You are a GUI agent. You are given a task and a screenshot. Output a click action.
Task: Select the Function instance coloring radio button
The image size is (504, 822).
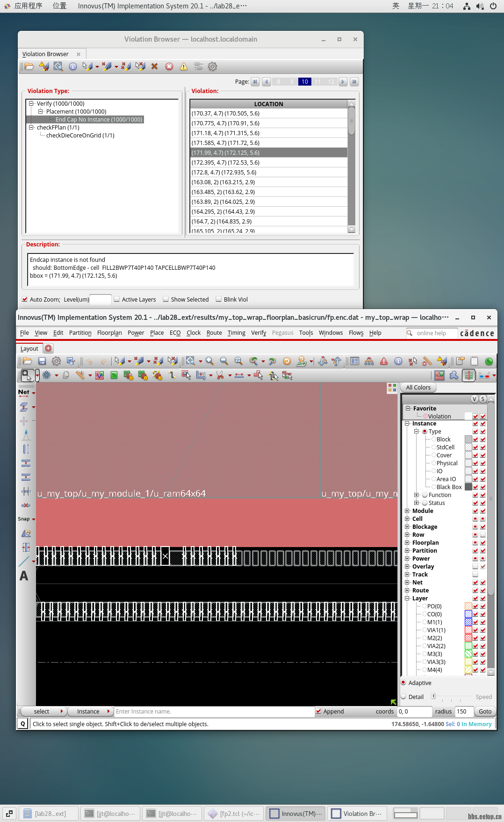point(425,495)
